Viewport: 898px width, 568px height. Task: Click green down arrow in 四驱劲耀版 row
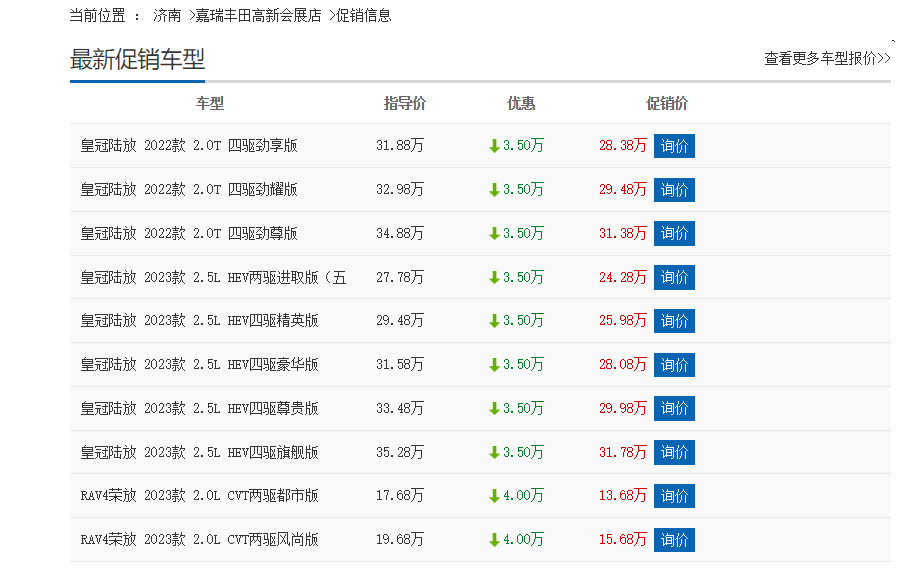point(494,190)
